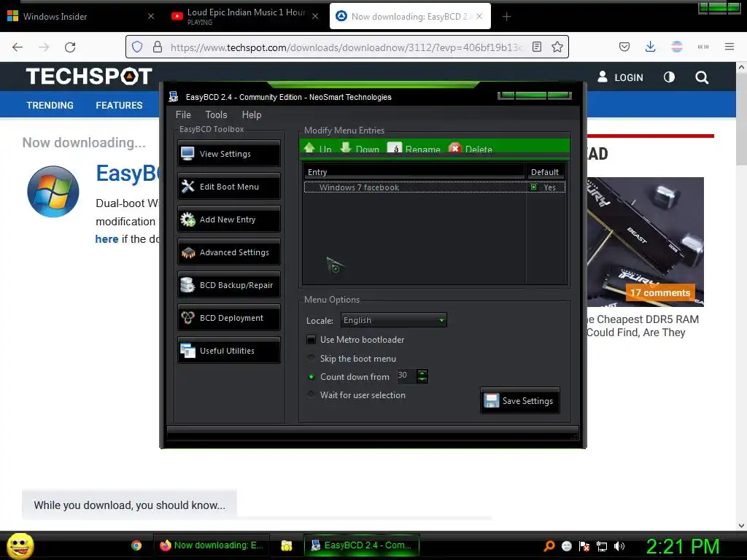
Task: Move entry Up in boot menu
Action: [x=318, y=149]
